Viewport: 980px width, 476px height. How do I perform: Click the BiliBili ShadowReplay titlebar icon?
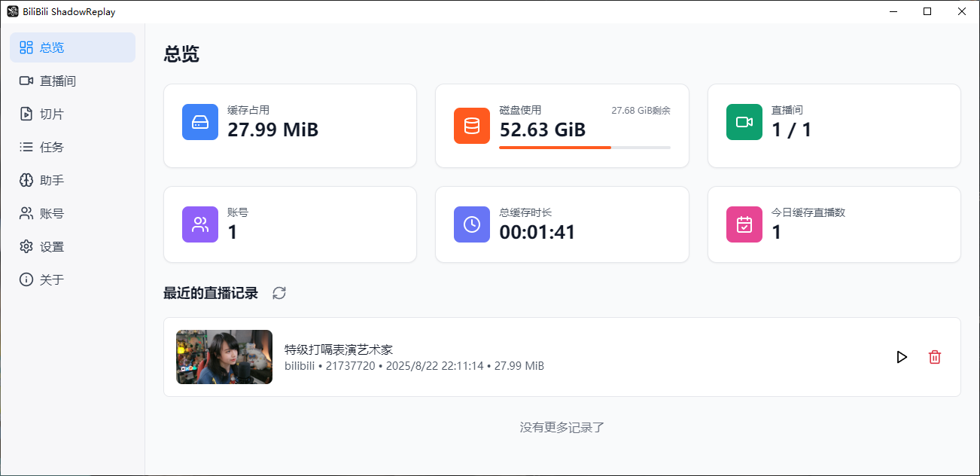(11, 11)
